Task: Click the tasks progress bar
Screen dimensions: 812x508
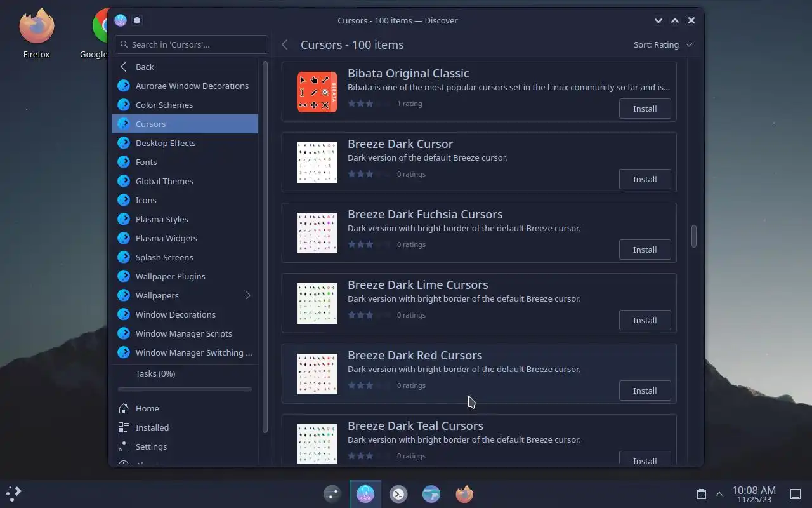Action: tap(185, 389)
